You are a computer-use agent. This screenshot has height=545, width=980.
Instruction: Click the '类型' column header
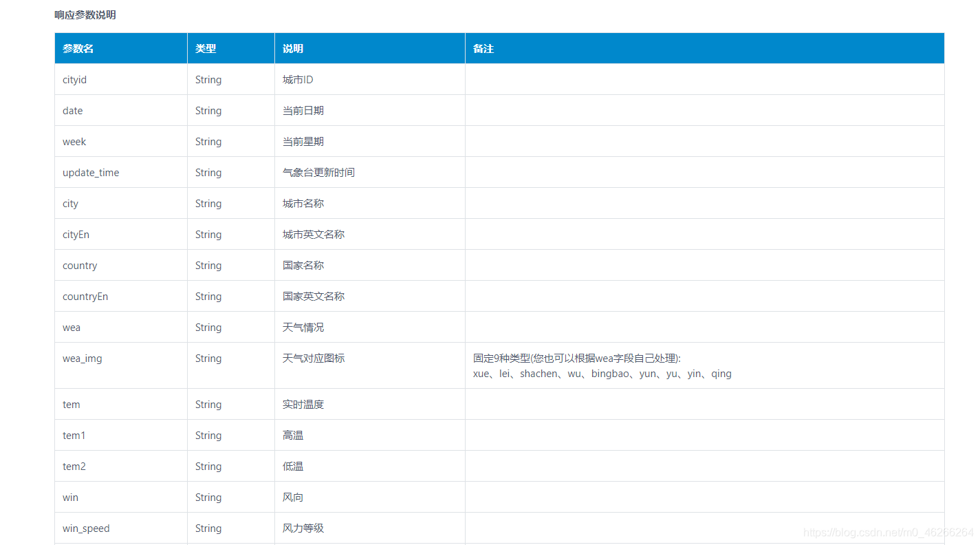231,48
